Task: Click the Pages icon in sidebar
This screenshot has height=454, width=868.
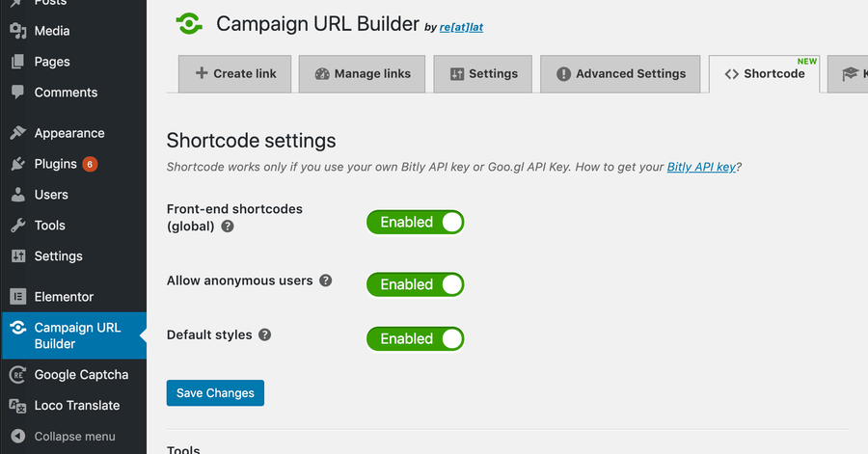Action: [17, 62]
